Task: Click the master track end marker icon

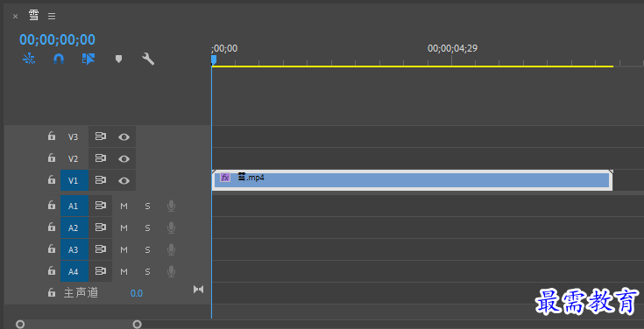Action: click(198, 290)
